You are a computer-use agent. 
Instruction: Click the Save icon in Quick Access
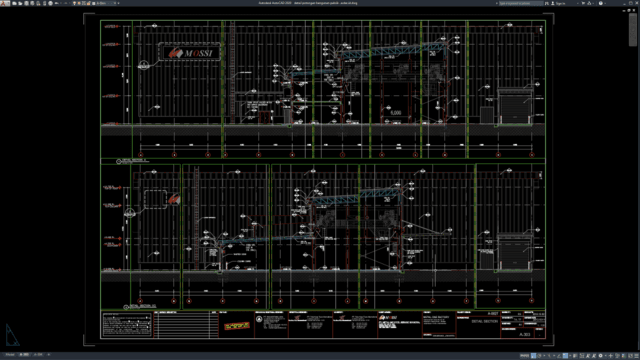[x=26, y=3]
